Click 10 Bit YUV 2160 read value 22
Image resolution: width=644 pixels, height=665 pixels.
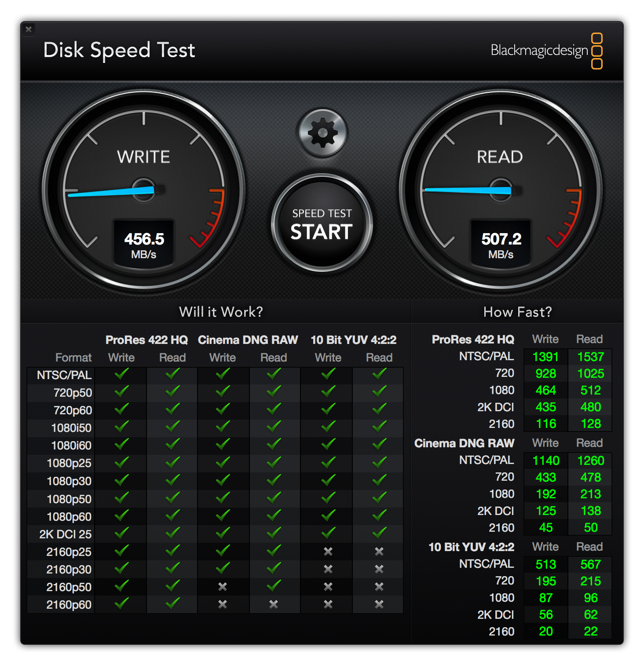coord(590,631)
